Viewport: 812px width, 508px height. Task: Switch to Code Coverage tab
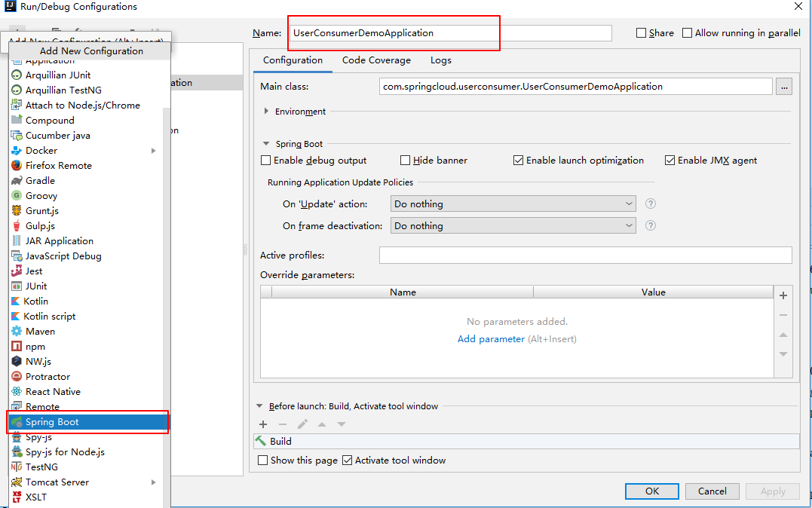point(376,60)
